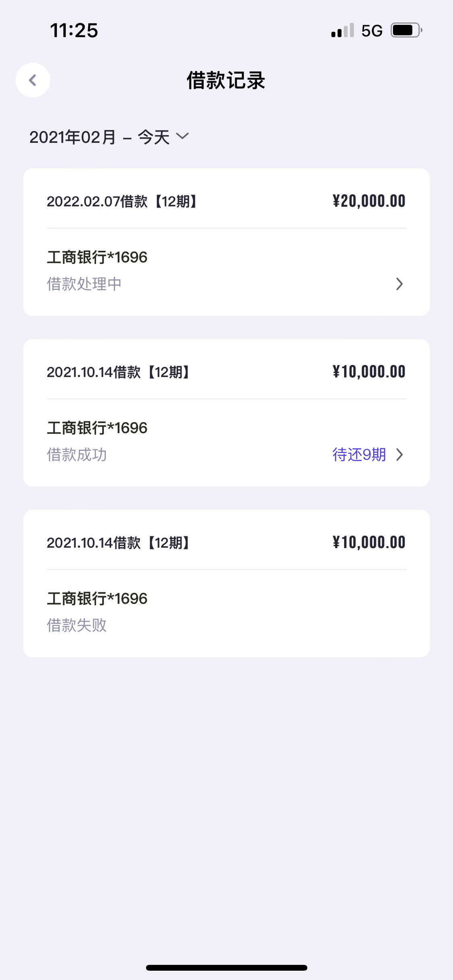The image size is (453, 980).
Task: Select ¥10,000.00 in the successful loan
Action: 369,372
